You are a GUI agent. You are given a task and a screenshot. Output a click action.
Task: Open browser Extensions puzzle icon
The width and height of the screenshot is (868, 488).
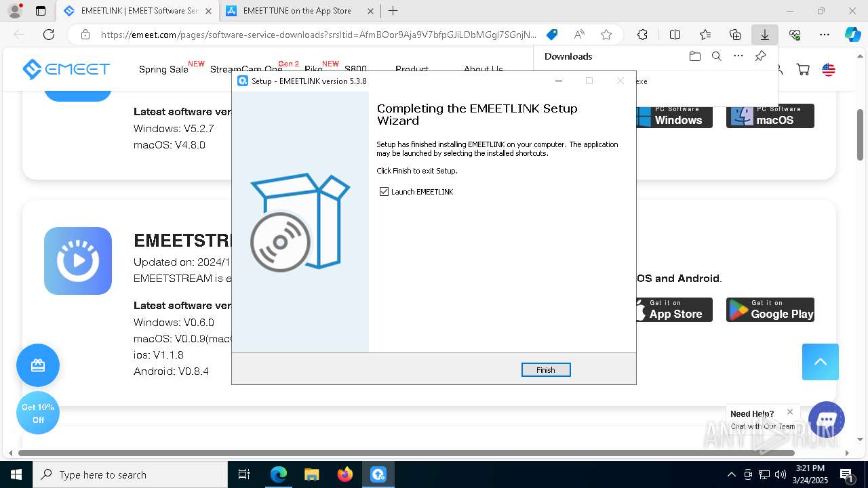point(642,35)
